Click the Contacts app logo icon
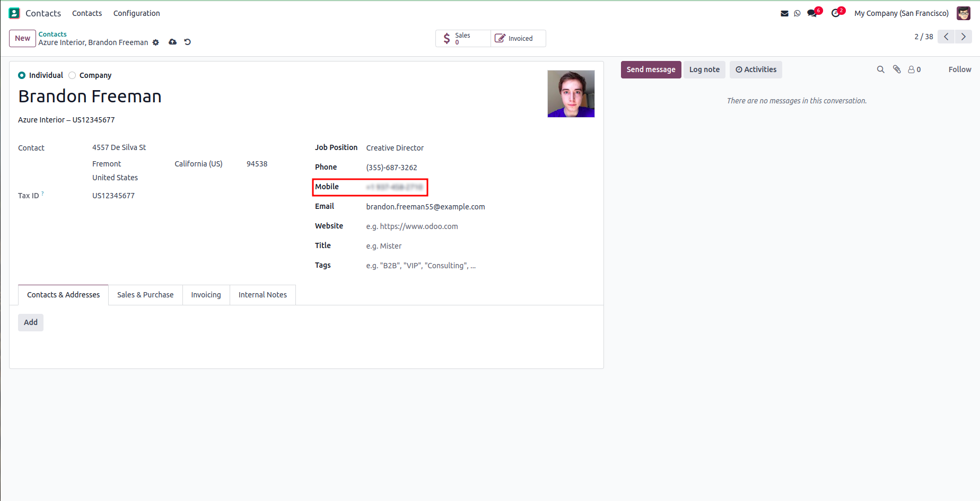Viewport: 980px width, 501px height. coord(14,13)
